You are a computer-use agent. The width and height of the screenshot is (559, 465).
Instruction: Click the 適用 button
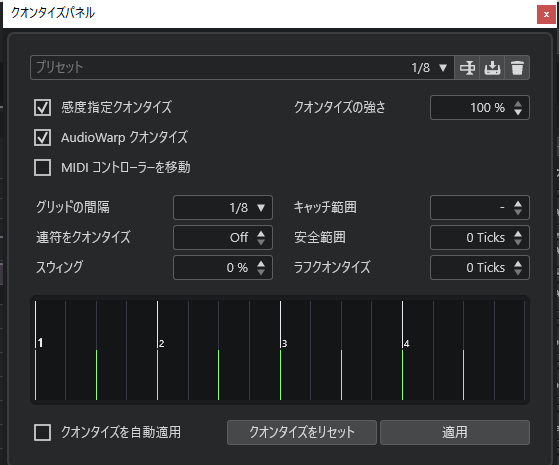point(455,432)
